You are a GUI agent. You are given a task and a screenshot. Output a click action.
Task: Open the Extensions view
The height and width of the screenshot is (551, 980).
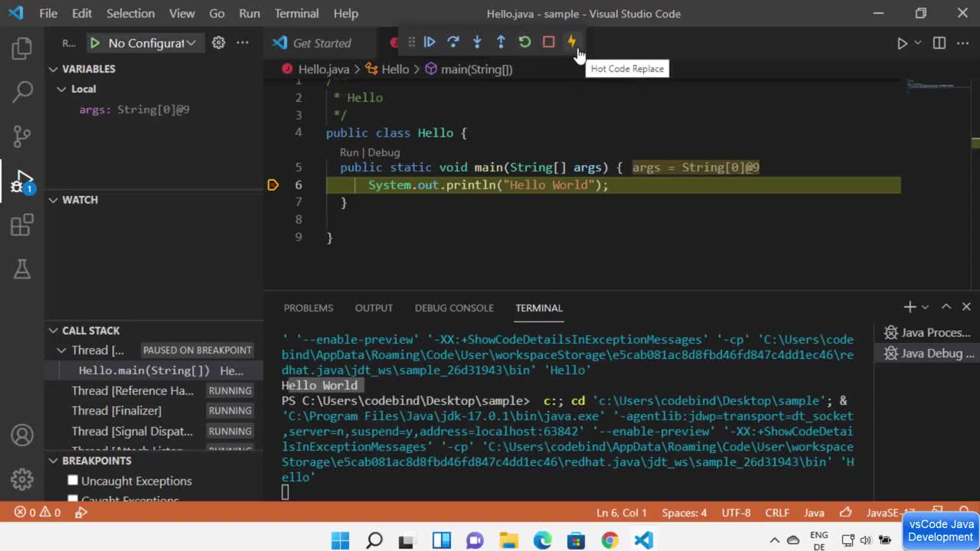[21, 223]
